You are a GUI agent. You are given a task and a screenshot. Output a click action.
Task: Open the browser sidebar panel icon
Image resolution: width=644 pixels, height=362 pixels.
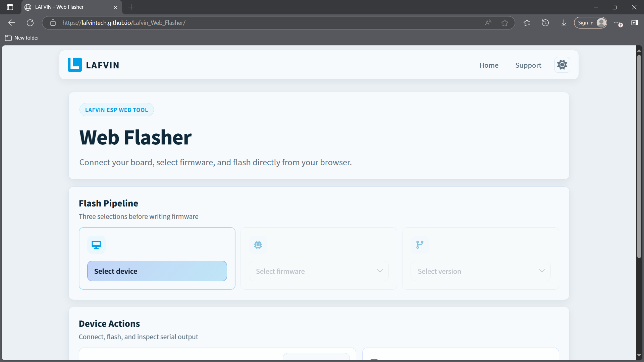tap(635, 23)
